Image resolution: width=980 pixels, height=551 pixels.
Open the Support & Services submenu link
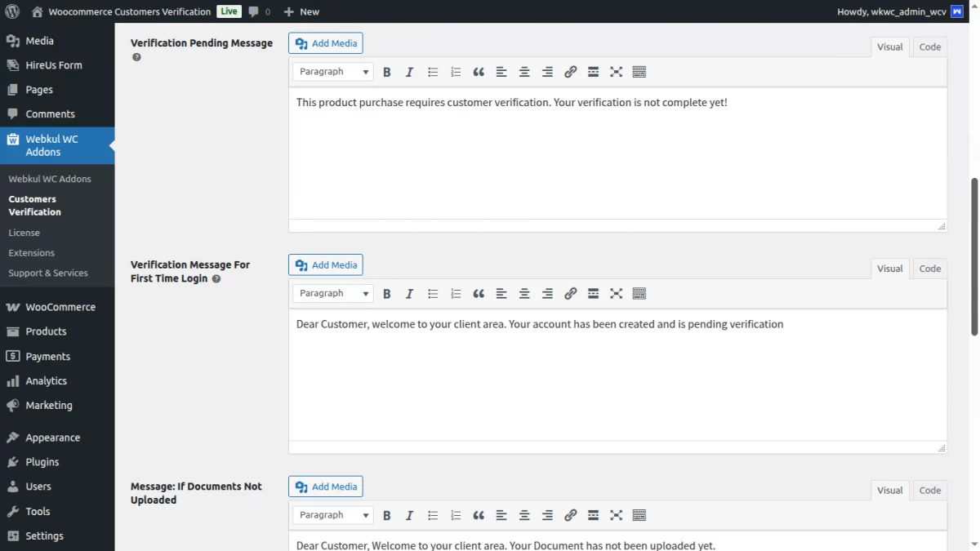pos(48,273)
